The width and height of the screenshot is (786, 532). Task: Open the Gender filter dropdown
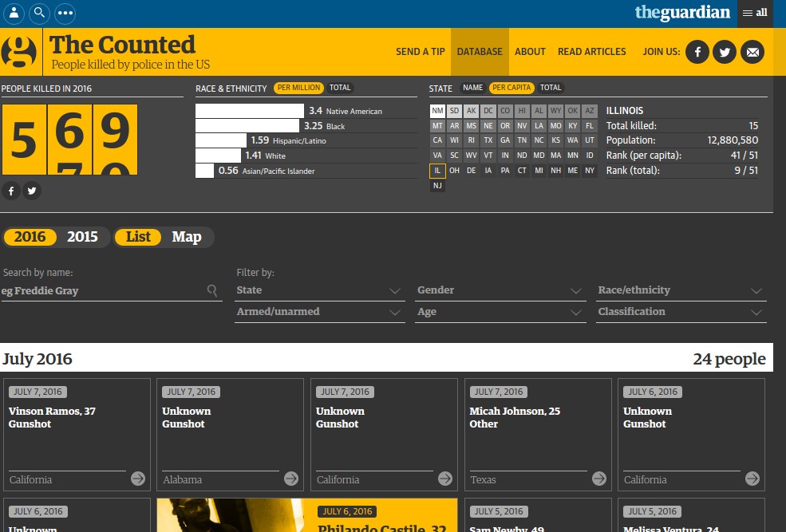tap(500, 290)
